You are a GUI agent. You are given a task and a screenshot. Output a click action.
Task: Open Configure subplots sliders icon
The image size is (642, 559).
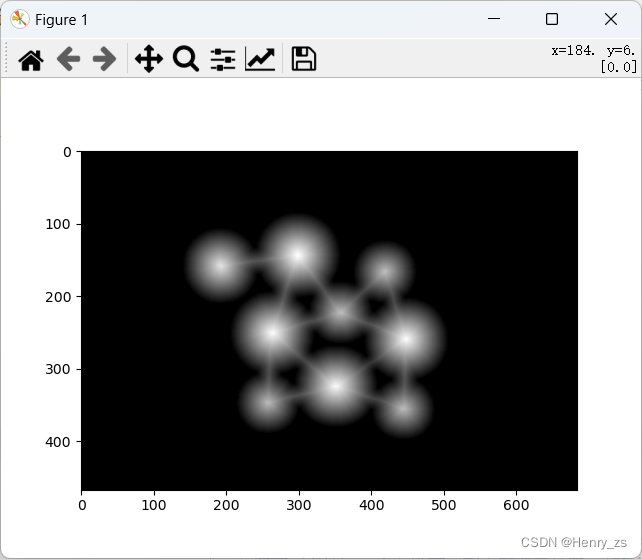(223, 60)
